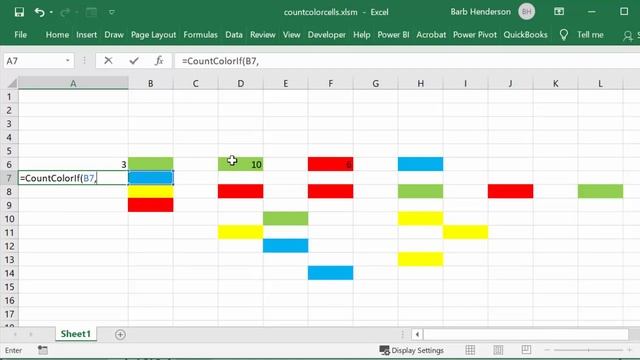Switch to Page Break Preview icon

pyautogui.click(x=526, y=350)
